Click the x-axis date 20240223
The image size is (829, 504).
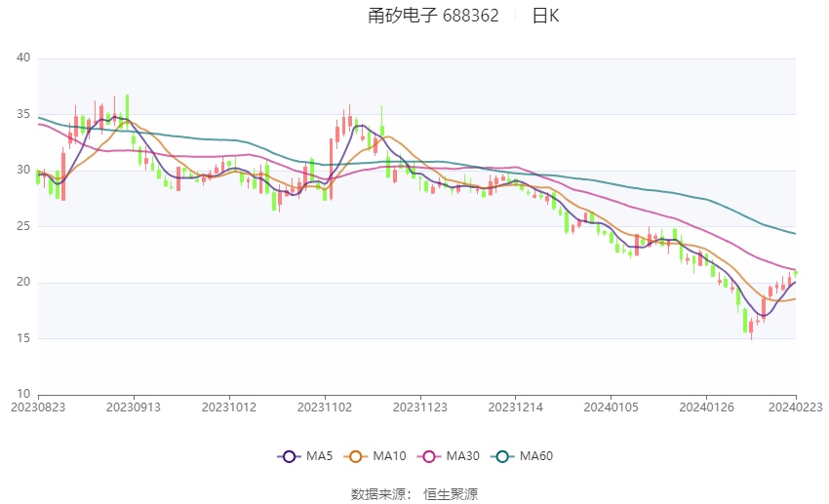point(796,407)
